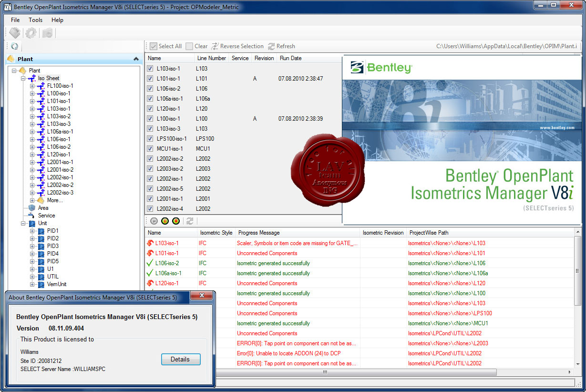Expand the PID3 tree node
The width and height of the screenshot is (586, 392).
pos(32,246)
